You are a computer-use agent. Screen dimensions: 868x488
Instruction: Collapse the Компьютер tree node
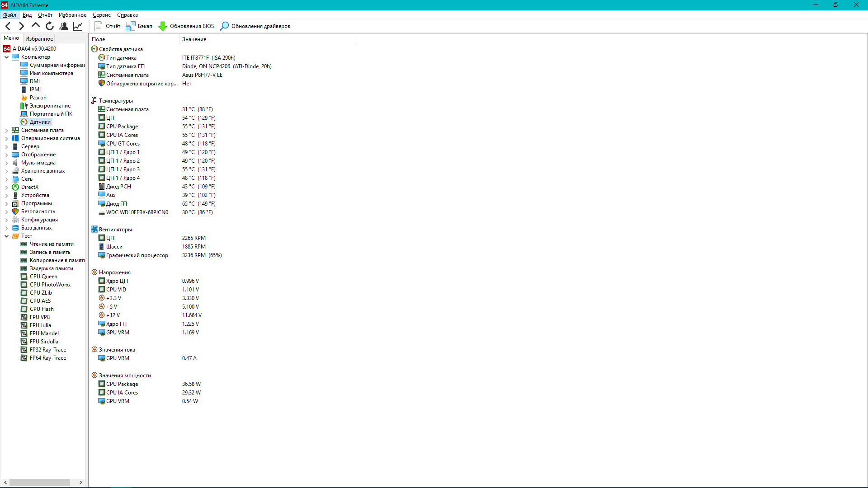click(x=7, y=57)
